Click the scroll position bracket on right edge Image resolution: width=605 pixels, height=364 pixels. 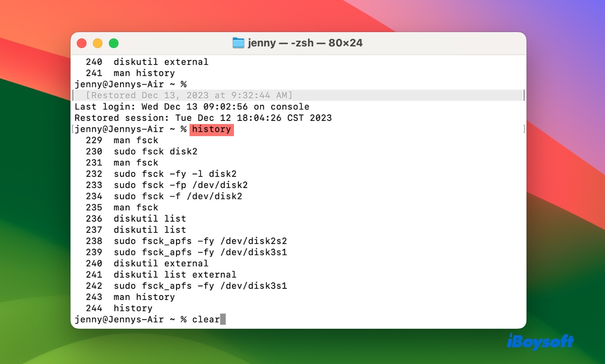point(523,129)
